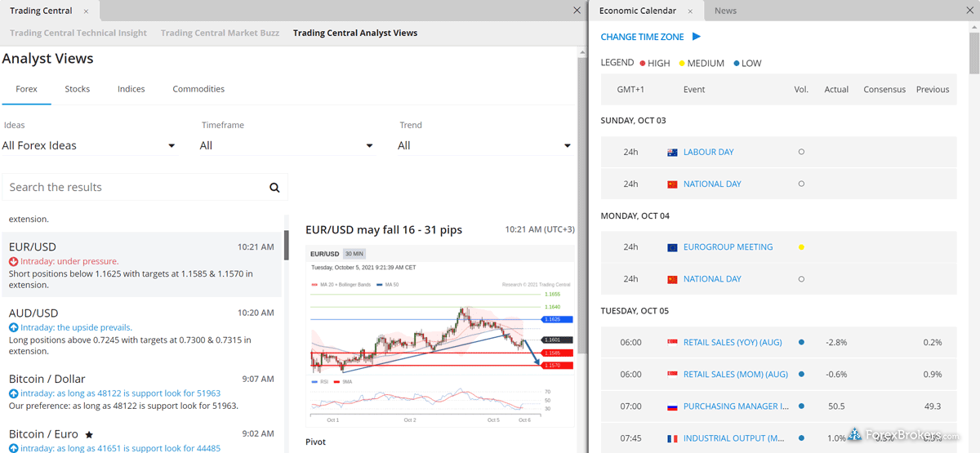The width and height of the screenshot is (980, 453).
Task: Close the Economic Calendar panel at far right
Action: click(x=969, y=11)
